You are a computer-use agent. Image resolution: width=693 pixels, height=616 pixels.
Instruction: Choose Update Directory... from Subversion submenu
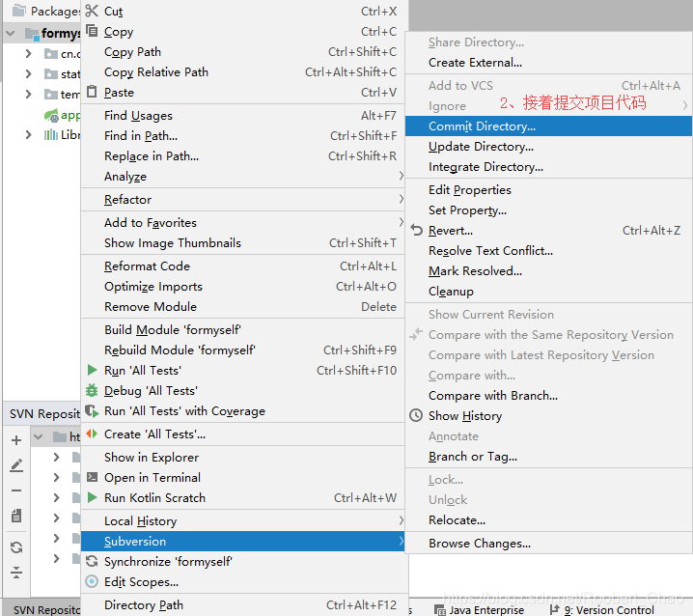click(x=548, y=147)
